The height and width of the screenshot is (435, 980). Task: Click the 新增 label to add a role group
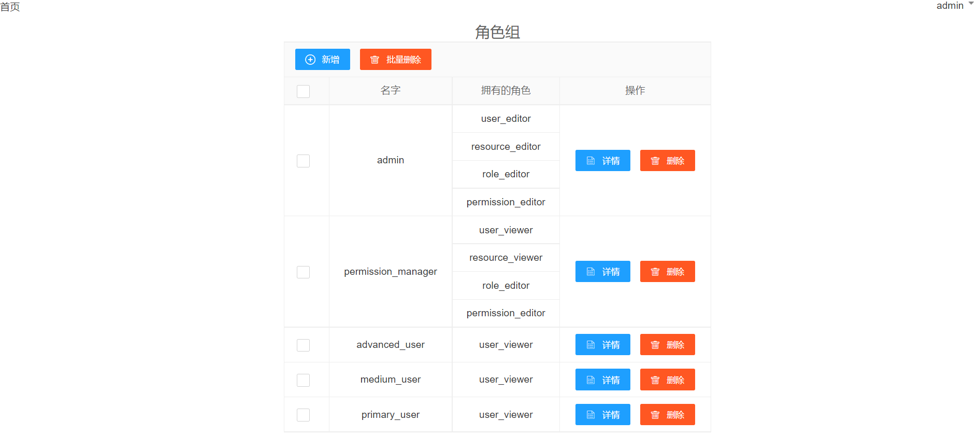click(x=330, y=60)
